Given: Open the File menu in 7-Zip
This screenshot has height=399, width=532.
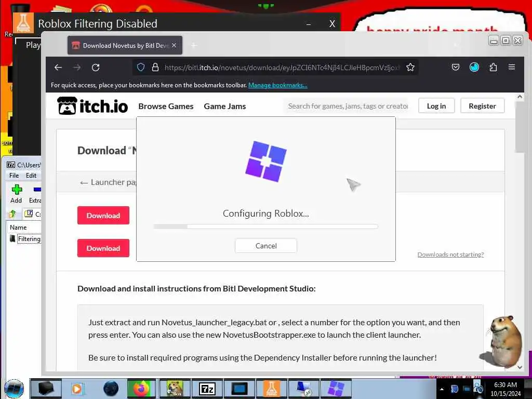Looking at the screenshot, I should pyautogui.click(x=14, y=176).
